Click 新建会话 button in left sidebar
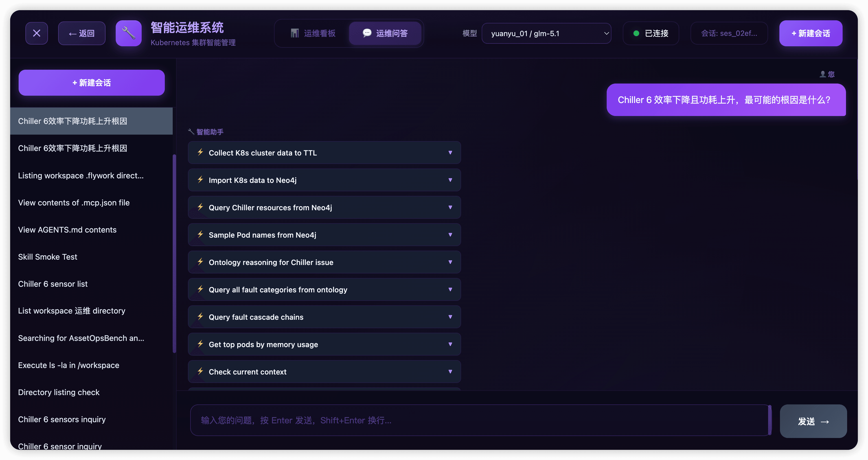 (91, 83)
